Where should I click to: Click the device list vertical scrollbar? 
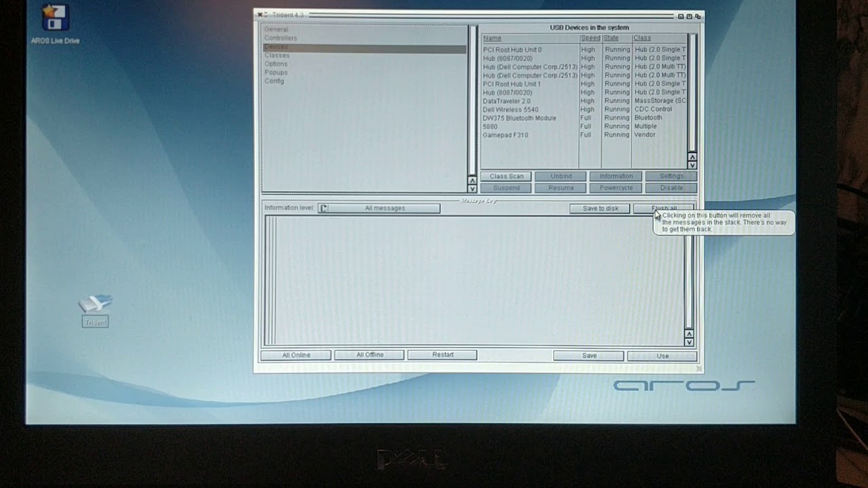click(x=692, y=93)
